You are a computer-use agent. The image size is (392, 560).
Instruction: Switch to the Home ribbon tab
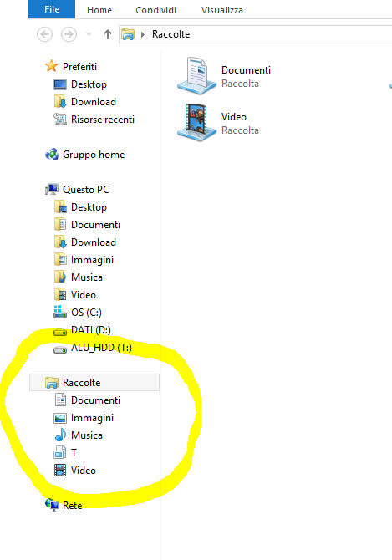pos(99,10)
